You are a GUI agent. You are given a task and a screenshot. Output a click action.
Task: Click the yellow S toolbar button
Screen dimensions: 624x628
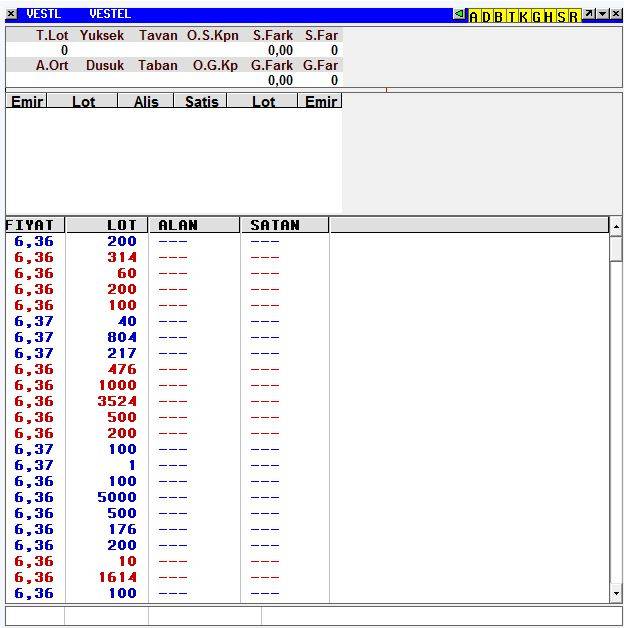[x=561, y=16]
